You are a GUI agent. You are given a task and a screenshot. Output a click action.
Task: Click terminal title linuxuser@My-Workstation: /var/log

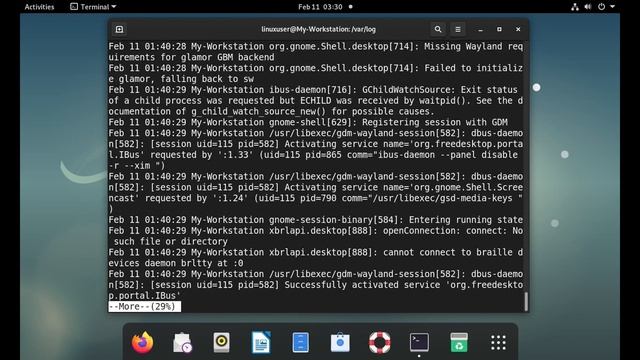[318, 29]
